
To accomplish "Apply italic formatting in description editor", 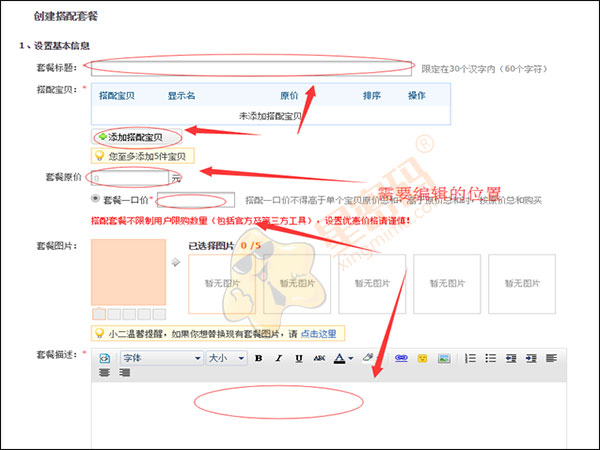I will click(279, 358).
